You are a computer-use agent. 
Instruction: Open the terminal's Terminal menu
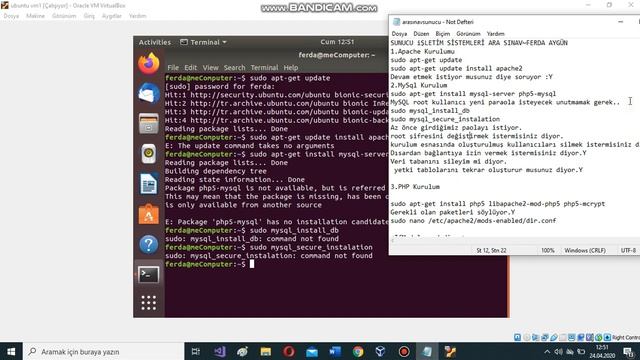tap(264, 68)
